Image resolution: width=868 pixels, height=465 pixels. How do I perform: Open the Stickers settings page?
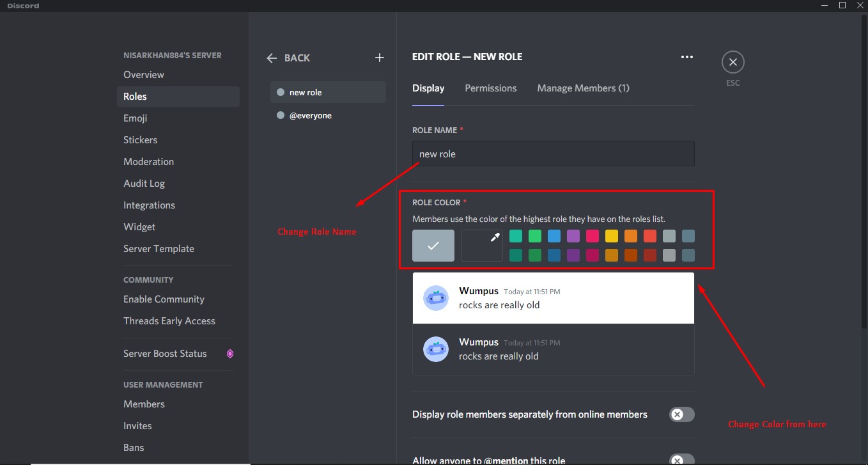tap(178, 140)
